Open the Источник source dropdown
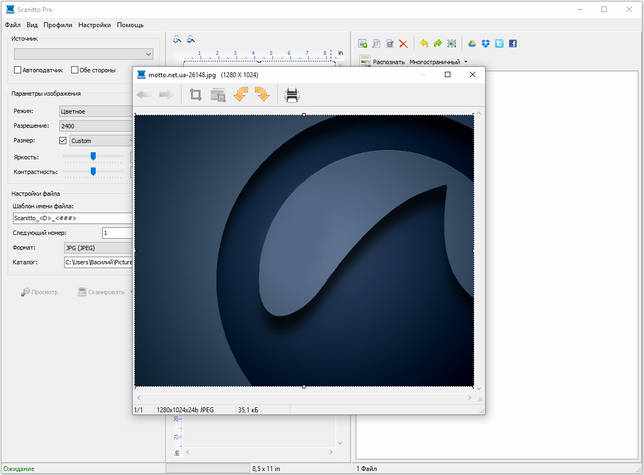 coord(83,53)
